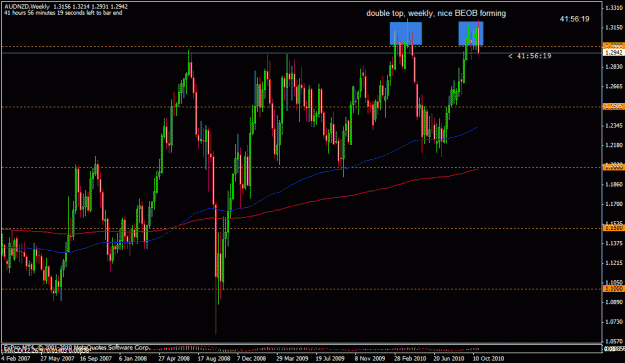
Task: Click the 'double top, weekly, nice BEOB forming' annotation
Action: pos(436,14)
